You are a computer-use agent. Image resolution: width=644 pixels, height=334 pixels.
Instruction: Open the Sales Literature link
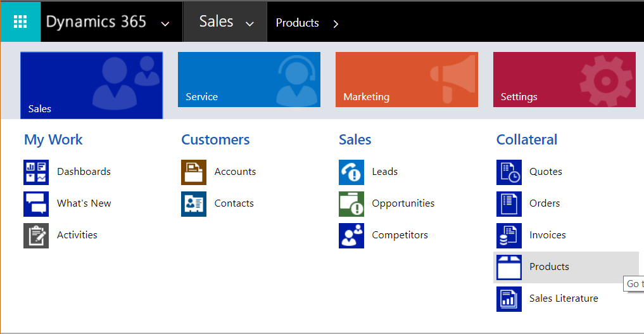click(x=564, y=298)
